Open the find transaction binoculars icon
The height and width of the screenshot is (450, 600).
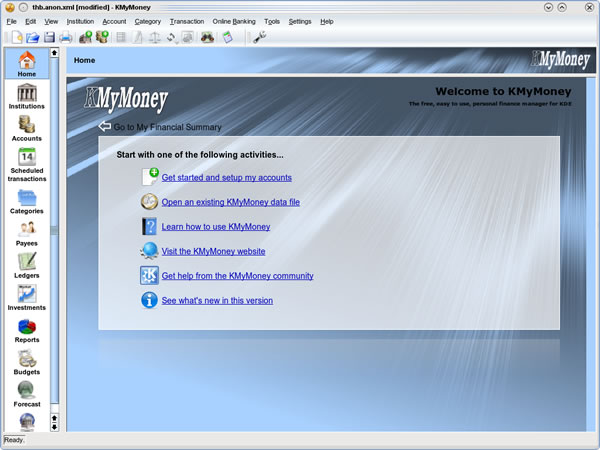[207, 37]
